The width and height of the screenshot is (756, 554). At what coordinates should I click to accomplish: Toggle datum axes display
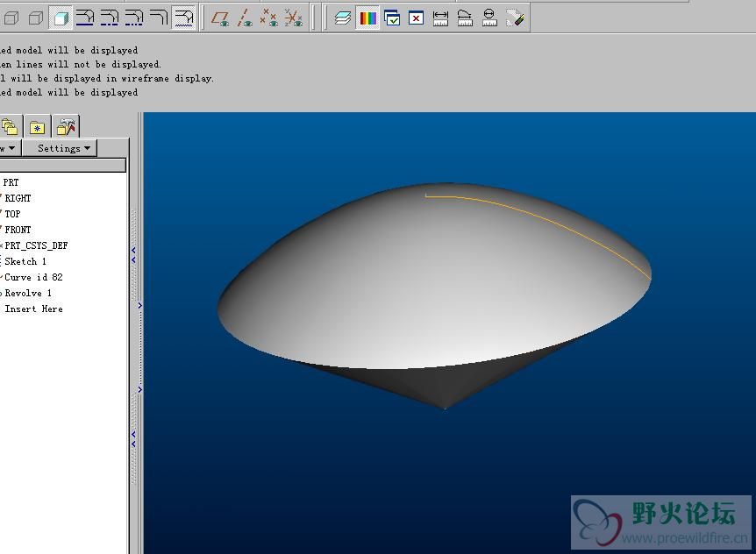(x=246, y=17)
